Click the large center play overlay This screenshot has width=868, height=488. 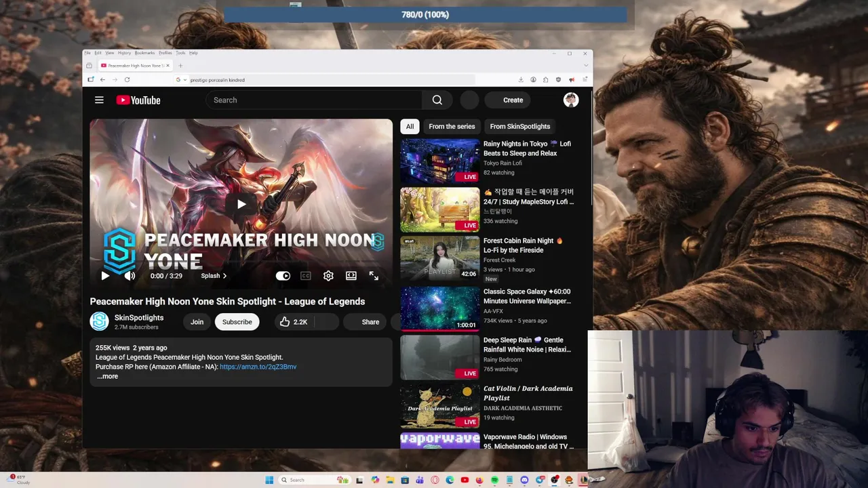[241, 204]
